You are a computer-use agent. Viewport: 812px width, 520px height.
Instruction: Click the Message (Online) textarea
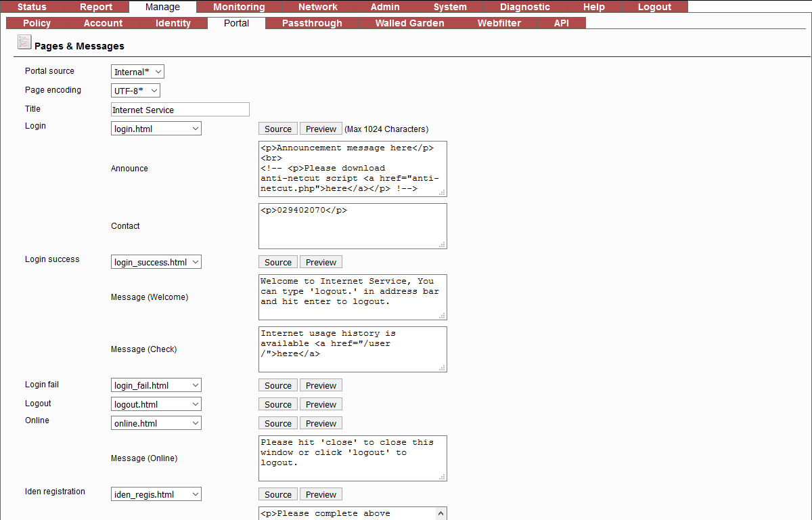(x=353, y=458)
